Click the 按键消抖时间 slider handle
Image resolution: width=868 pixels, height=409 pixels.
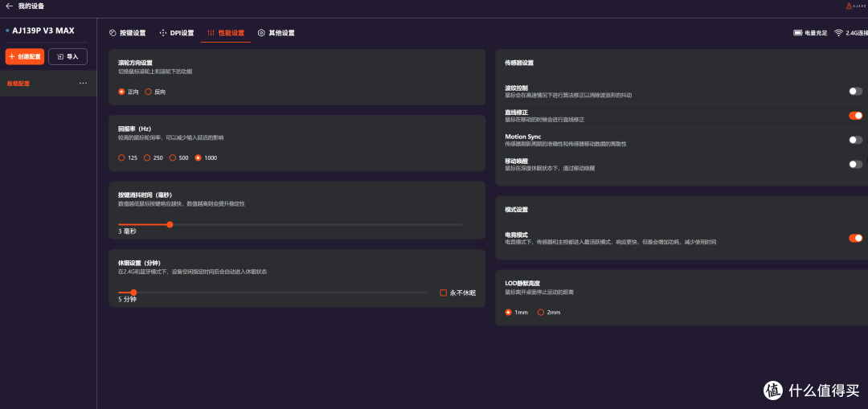[170, 224]
